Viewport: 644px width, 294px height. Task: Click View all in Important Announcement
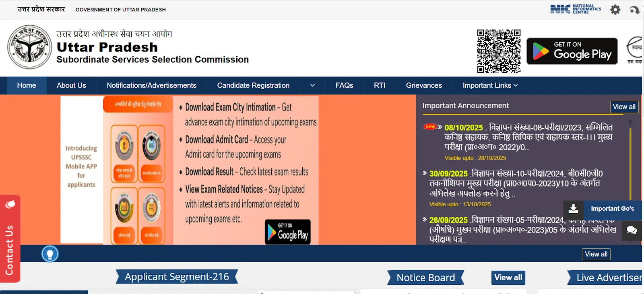623,107
